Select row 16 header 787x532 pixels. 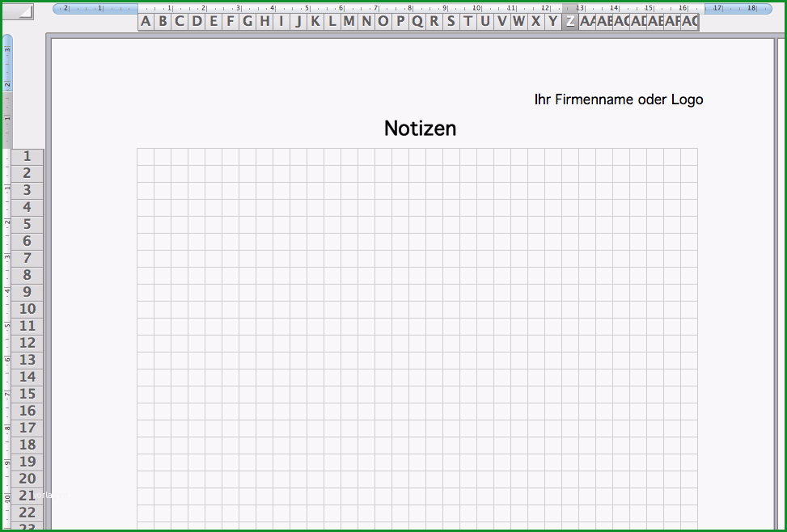pyautogui.click(x=28, y=411)
